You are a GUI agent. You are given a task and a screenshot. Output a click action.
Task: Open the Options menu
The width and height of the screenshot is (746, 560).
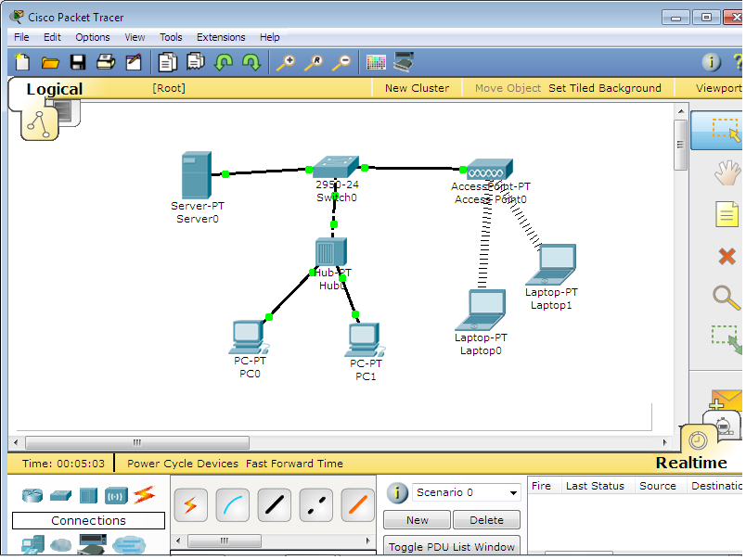92,37
